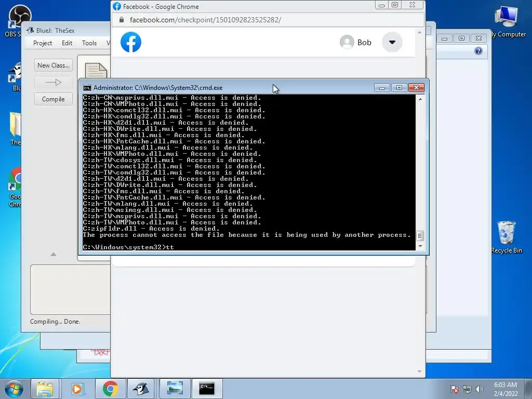Open Windows Media Player from taskbar
Screen dimensions: 532x399
[77, 389]
